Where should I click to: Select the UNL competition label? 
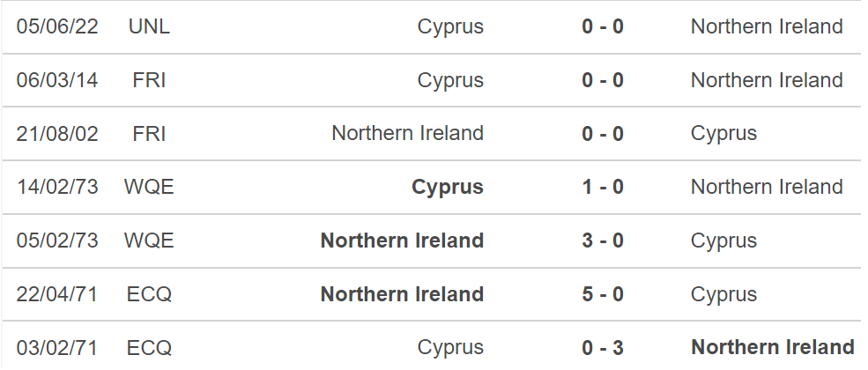[x=149, y=26]
